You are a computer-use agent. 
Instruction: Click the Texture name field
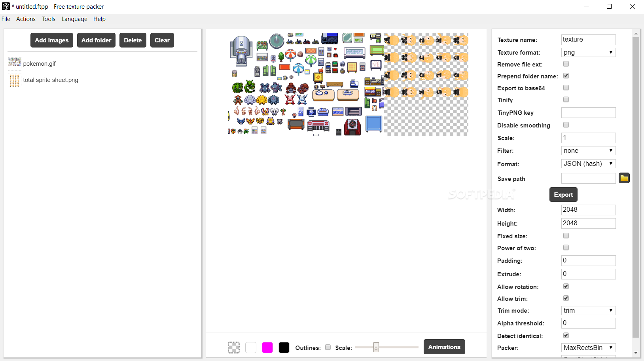[x=589, y=40]
